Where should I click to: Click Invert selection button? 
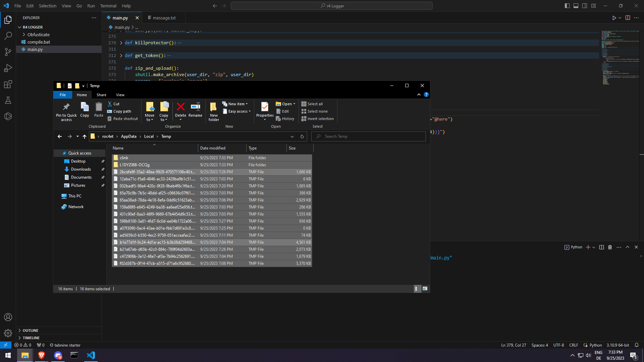[x=317, y=119]
